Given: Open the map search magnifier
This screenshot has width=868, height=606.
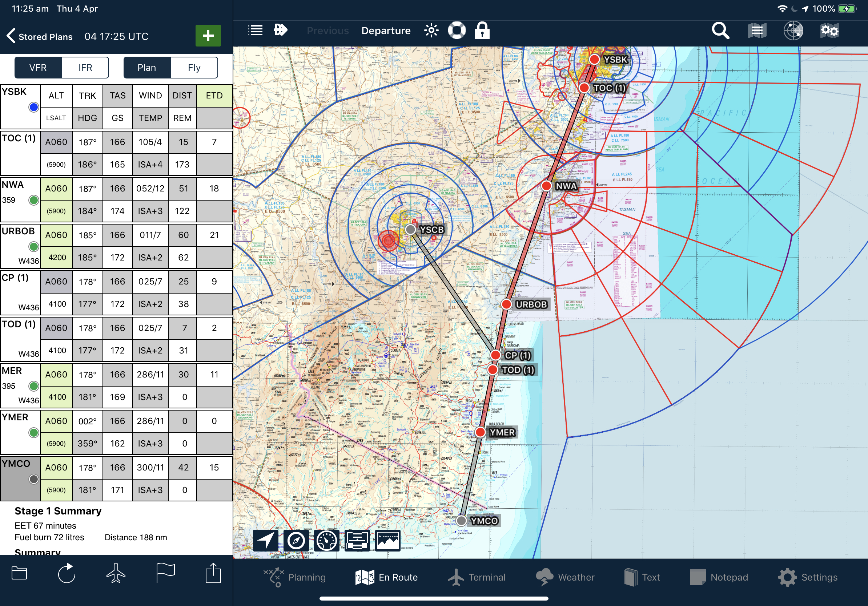Looking at the screenshot, I should 720,31.
